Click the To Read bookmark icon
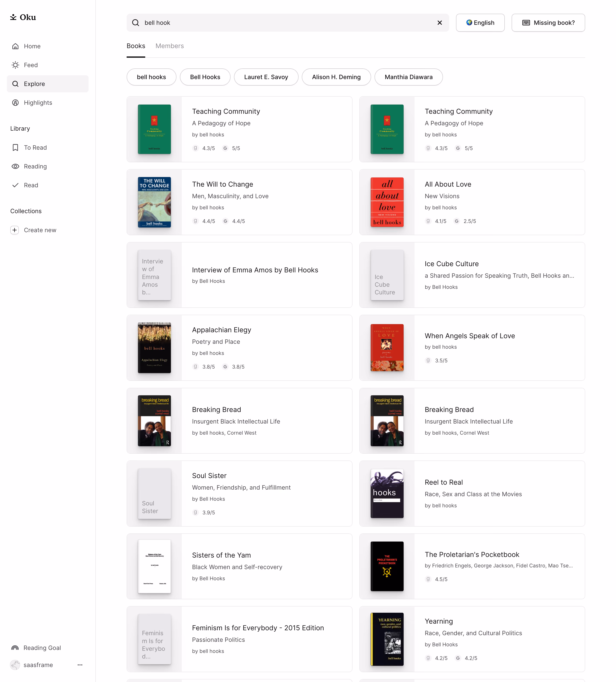This screenshot has height=682, width=616. pos(15,148)
